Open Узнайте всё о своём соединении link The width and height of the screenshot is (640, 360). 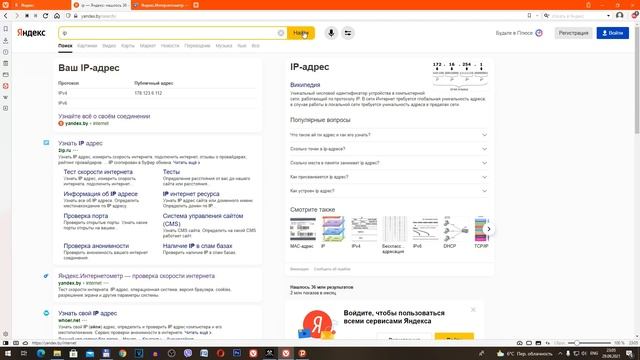(x=104, y=116)
